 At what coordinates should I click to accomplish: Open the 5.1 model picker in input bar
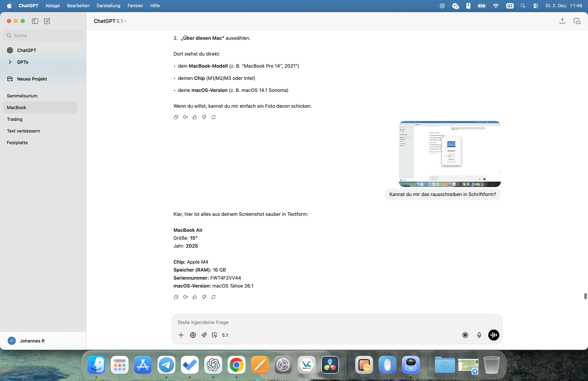225,335
